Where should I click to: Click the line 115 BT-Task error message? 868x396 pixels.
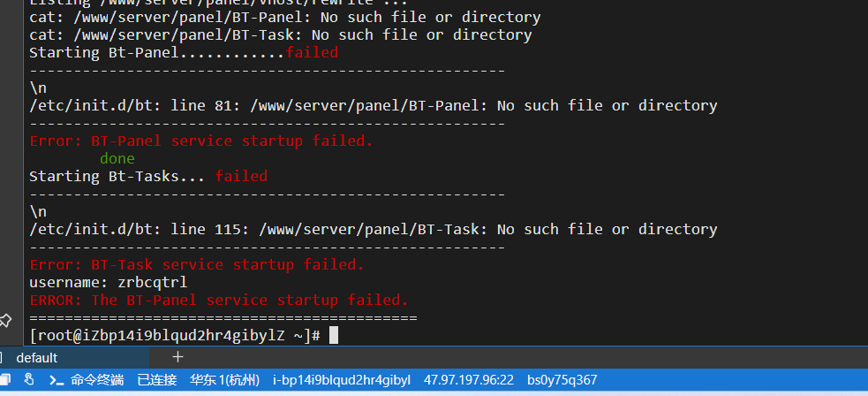point(374,229)
